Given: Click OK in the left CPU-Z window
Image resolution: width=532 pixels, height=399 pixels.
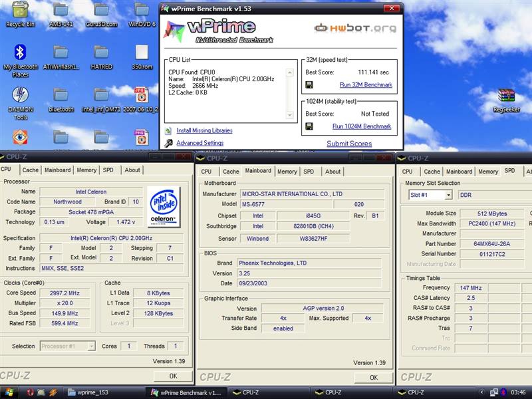Looking at the screenshot, I should coord(173,376).
